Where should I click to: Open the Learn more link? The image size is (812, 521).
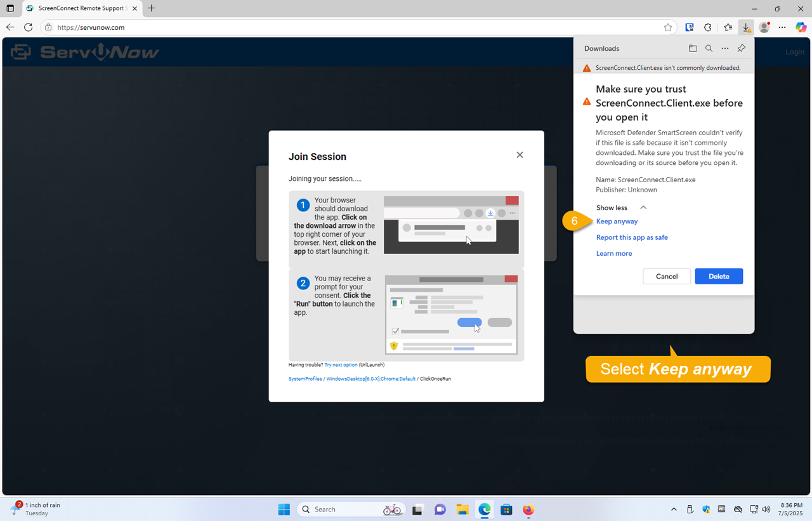pyautogui.click(x=614, y=253)
